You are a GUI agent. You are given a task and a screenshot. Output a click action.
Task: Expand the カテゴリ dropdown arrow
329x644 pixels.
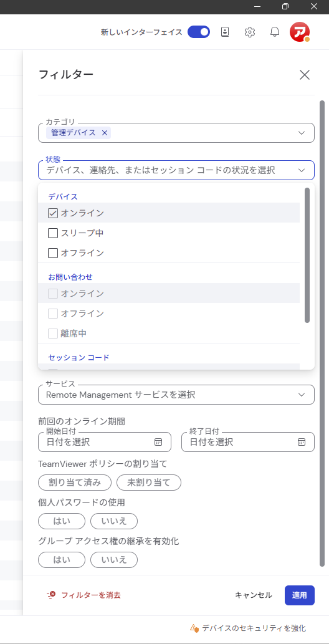click(x=302, y=133)
